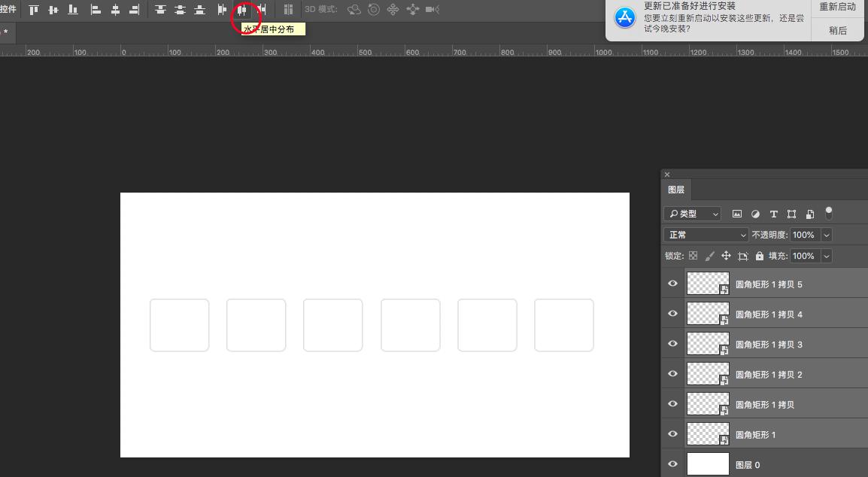The width and height of the screenshot is (868, 477).
Task: Click the align top edges icon
Action: (34, 10)
